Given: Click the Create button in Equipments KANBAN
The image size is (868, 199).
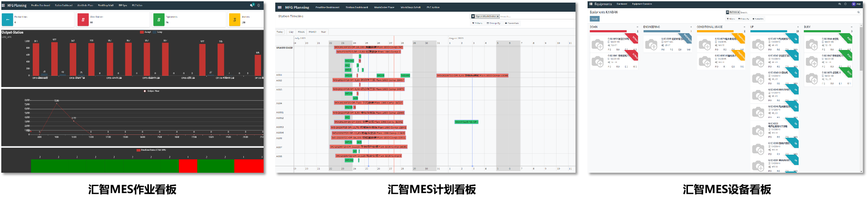Looking at the screenshot, I should point(594,19).
